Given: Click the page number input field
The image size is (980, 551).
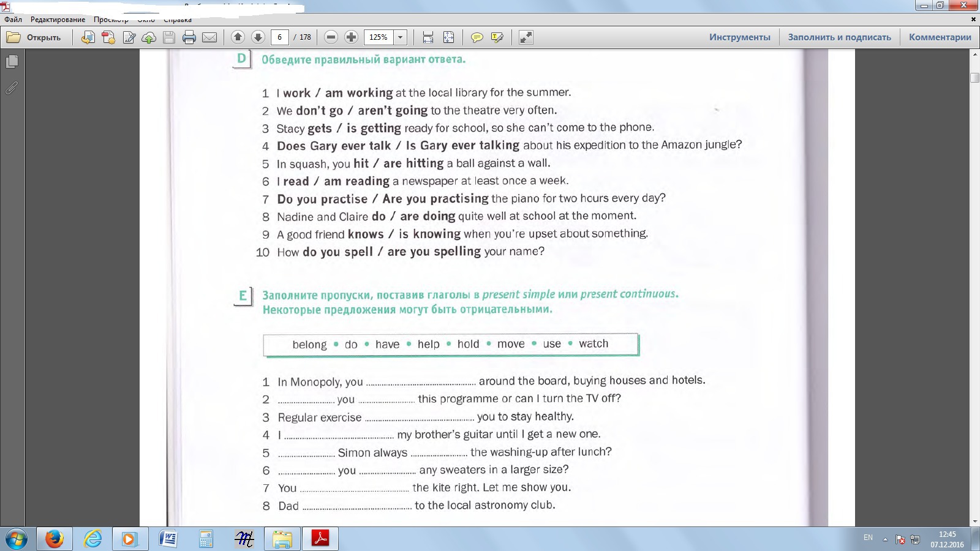Looking at the screenshot, I should point(279,37).
